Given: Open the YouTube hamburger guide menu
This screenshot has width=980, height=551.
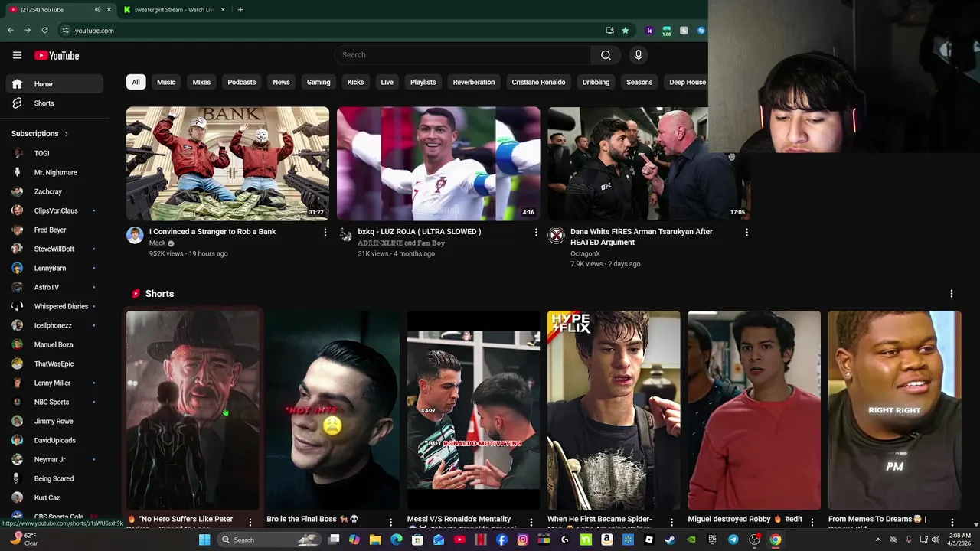Looking at the screenshot, I should [17, 55].
